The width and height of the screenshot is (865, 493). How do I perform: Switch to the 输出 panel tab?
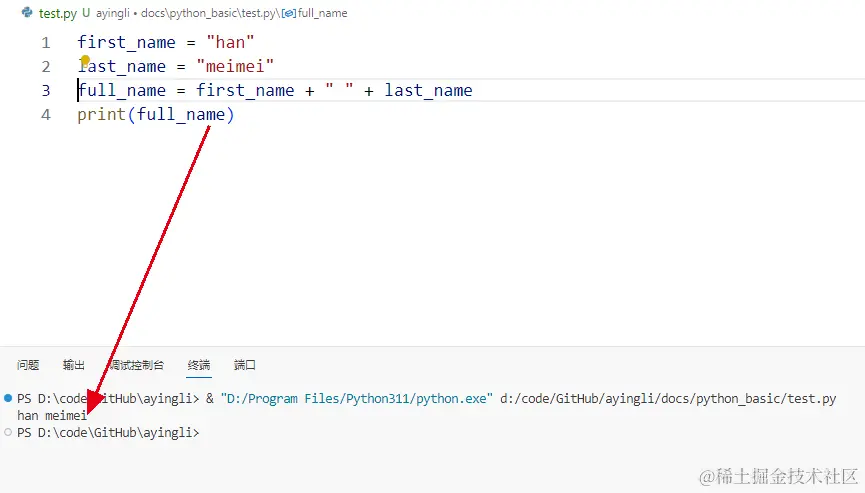coord(73,365)
